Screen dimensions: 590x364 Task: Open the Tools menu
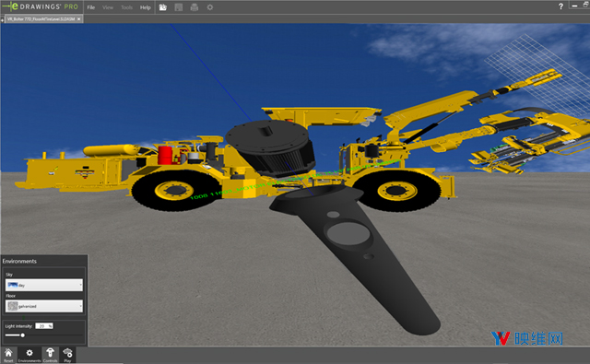coord(127,7)
